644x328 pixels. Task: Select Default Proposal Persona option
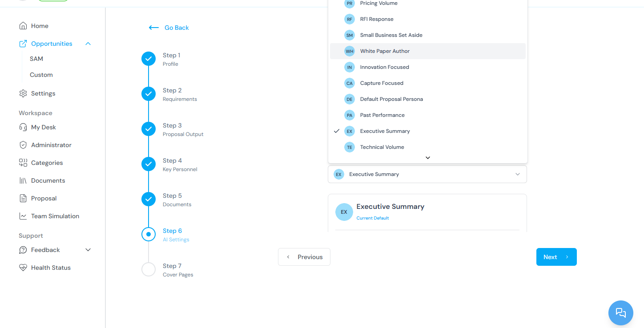(x=428, y=99)
